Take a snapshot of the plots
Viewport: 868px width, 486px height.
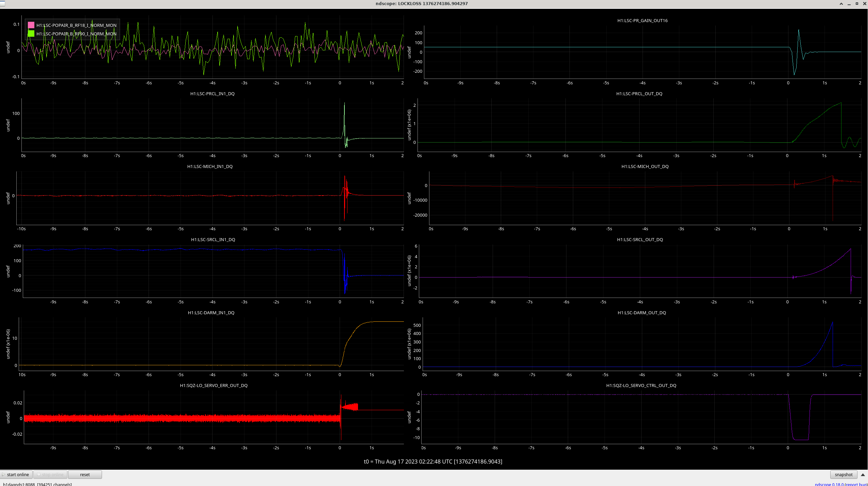coord(844,474)
